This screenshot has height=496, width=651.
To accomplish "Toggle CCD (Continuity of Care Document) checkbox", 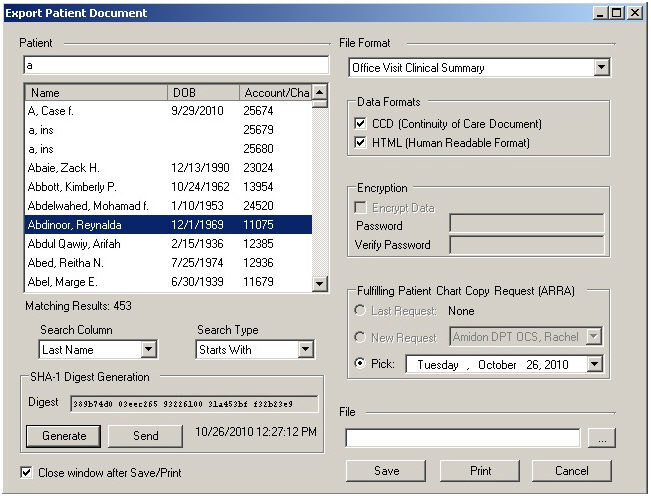I will click(360, 123).
